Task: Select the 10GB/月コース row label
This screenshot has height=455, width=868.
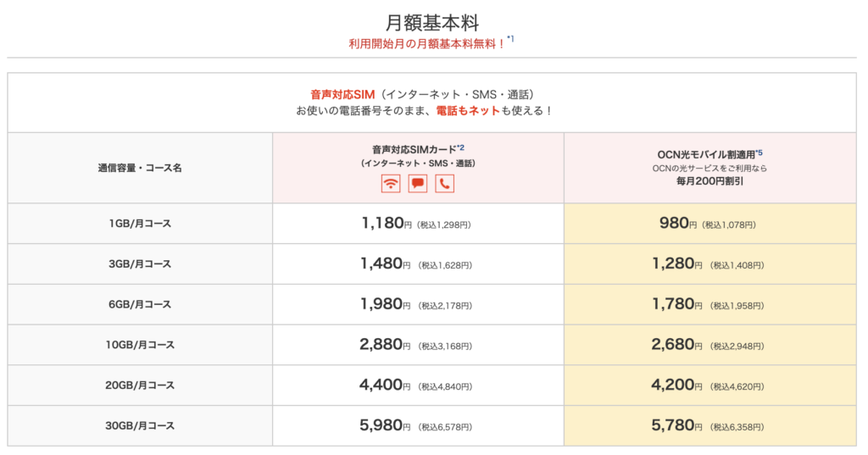Action: [x=140, y=345]
